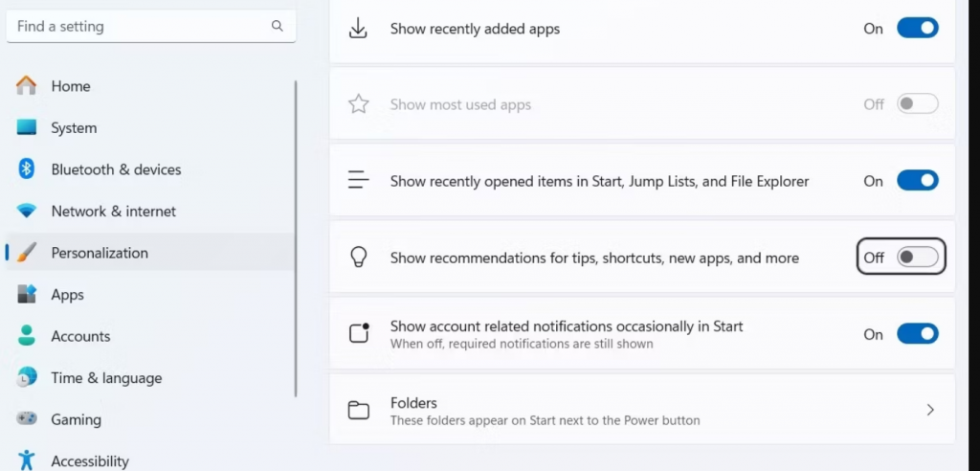Screen dimensions: 980x471
Task: Click the Gaming controller icon
Action: (x=27, y=419)
